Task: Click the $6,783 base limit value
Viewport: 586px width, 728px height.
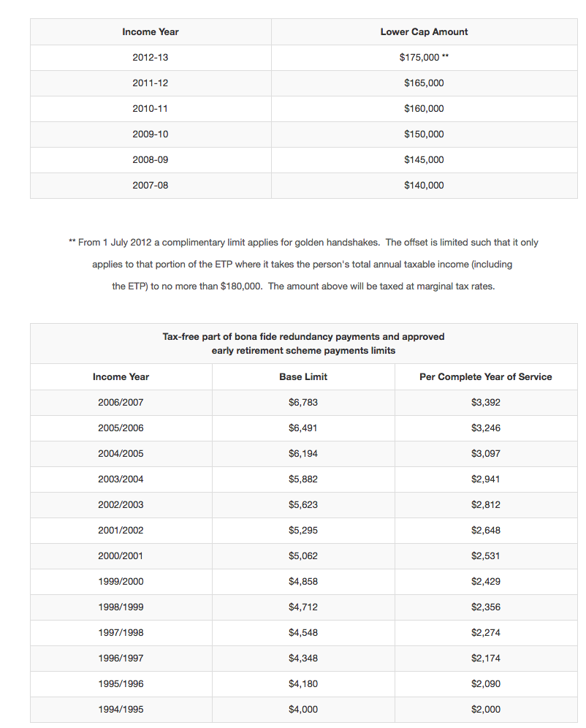Action: click(x=303, y=403)
